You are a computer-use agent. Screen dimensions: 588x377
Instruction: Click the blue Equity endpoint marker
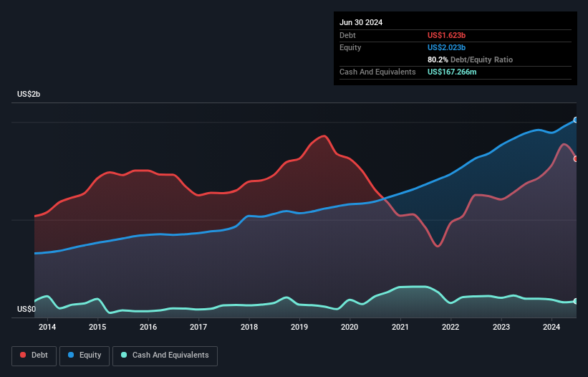[575, 120]
